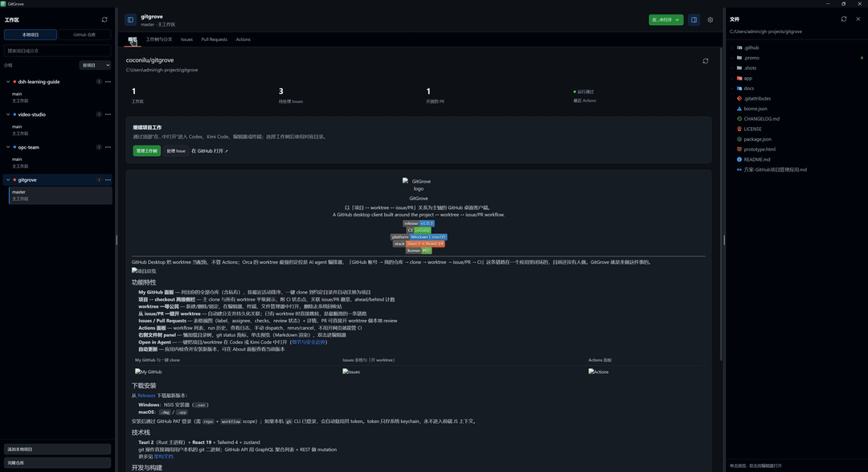Toggle the right file panel icon
868x472 pixels.
tap(694, 20)
